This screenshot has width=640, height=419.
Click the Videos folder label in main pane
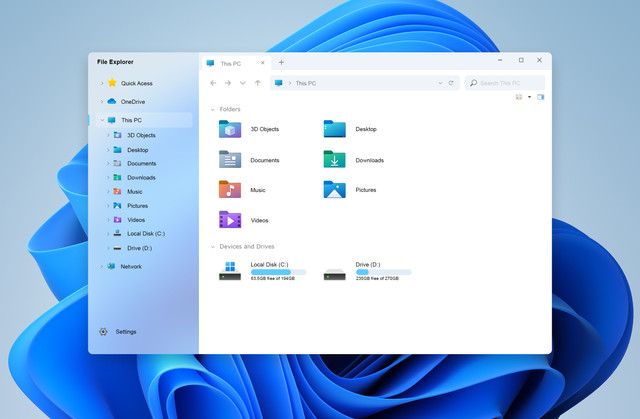pos(259,220)
